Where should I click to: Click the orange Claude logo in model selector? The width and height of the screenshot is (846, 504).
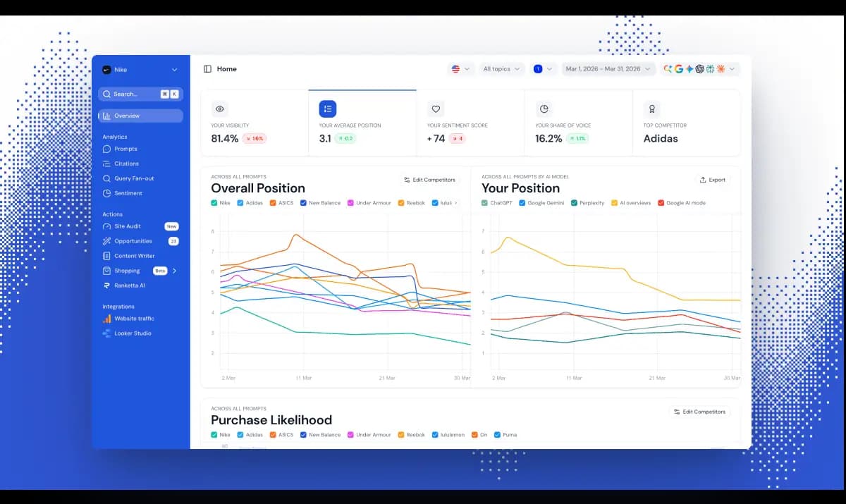721,69
